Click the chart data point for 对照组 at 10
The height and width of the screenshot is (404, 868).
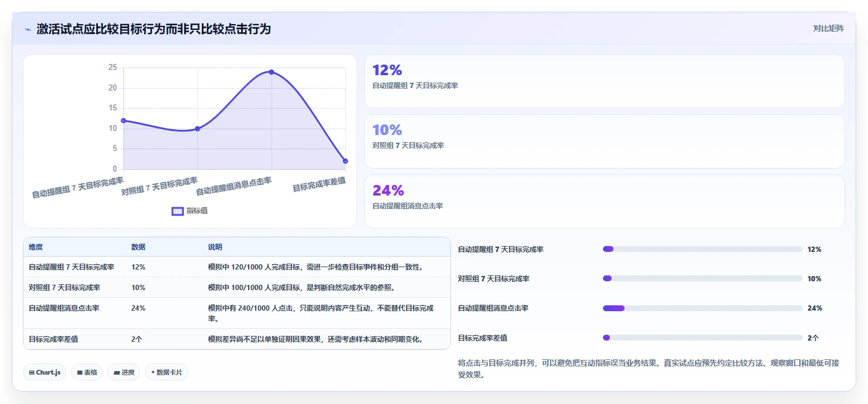198,129
